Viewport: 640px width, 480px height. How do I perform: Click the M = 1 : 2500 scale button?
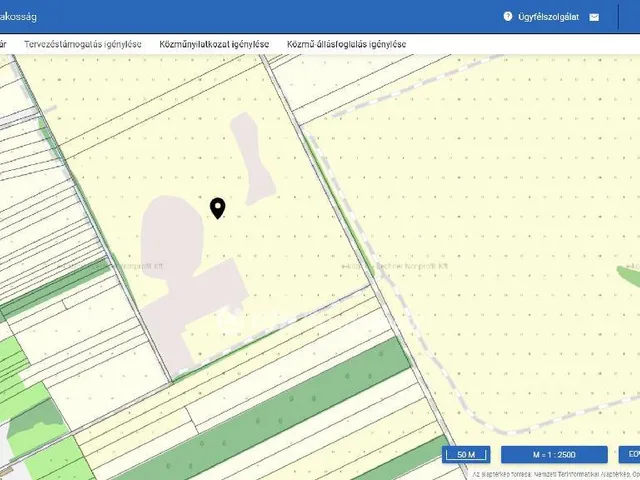[x=554, y=455]
